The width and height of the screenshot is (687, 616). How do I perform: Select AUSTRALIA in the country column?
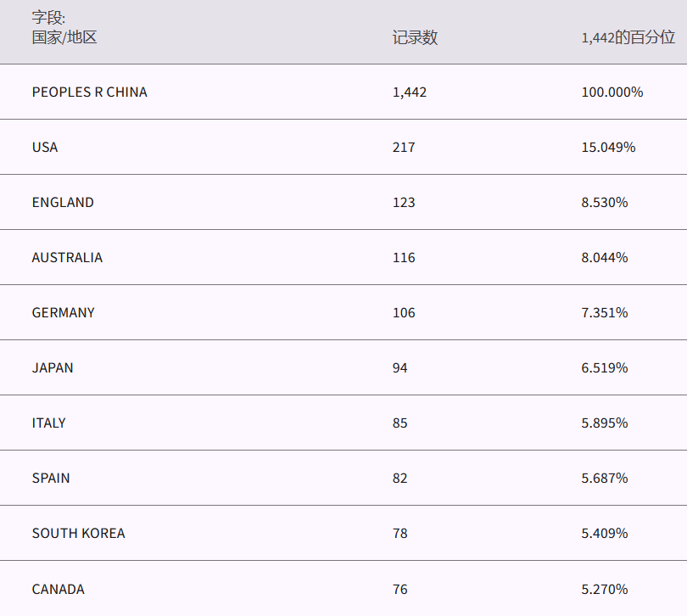coord(67,257)
